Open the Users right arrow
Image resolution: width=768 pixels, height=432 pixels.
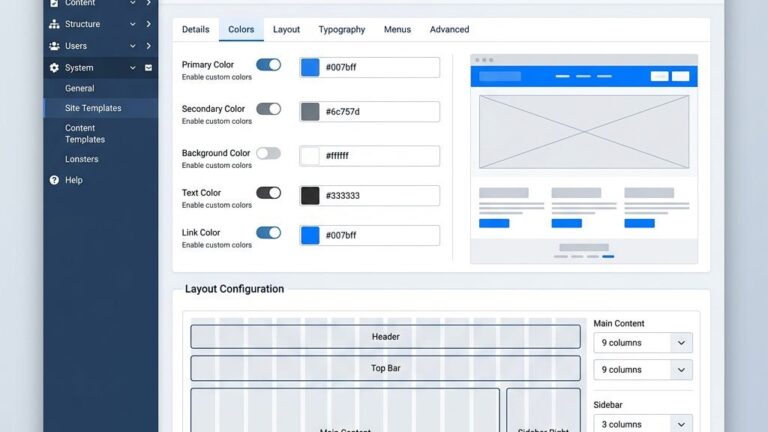pos(148,46)
